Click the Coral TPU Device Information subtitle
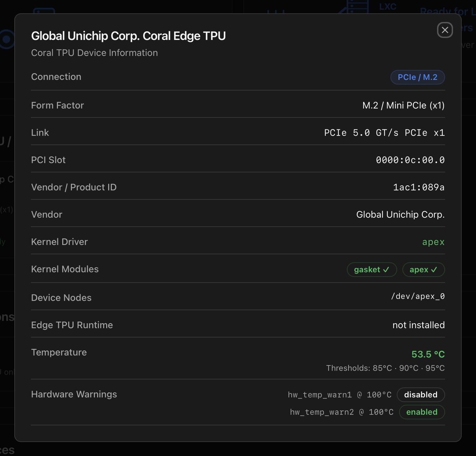The width and height of the screenshot is (476, 456). tap(95, 53)
